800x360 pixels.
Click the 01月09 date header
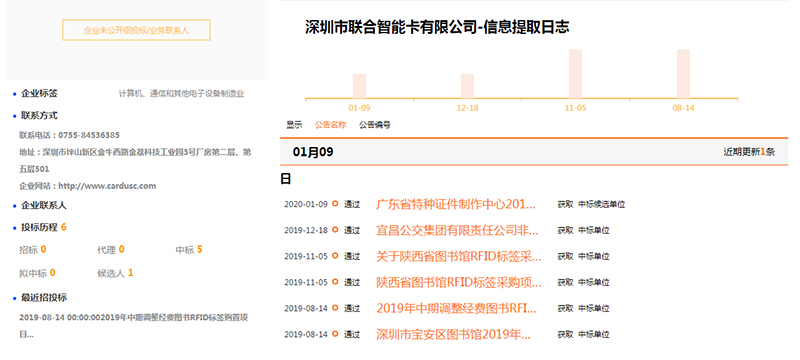click(x=313, y=152)
